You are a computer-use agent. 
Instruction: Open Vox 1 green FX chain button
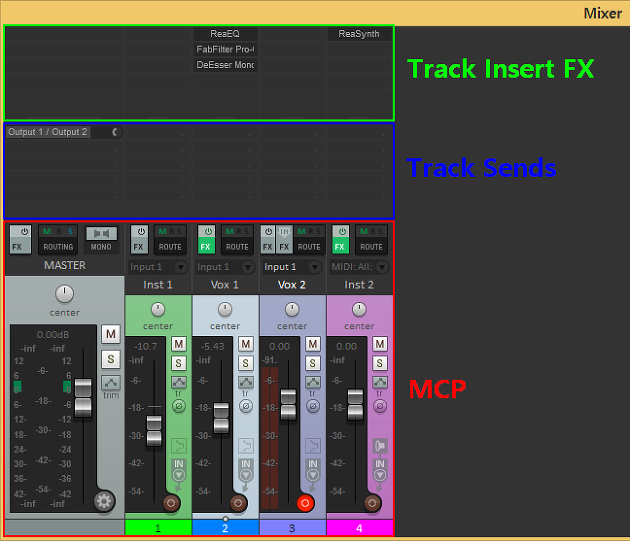pyautogui.click(x=206, y=247)
